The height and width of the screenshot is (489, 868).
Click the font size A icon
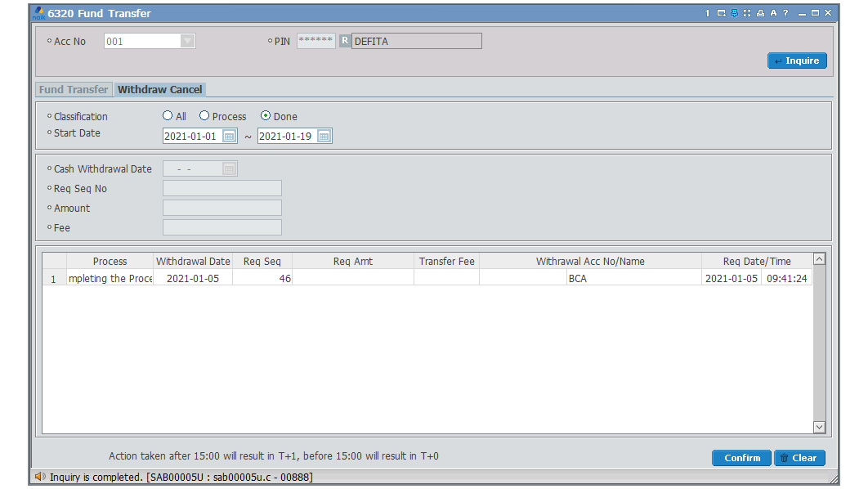773,14
